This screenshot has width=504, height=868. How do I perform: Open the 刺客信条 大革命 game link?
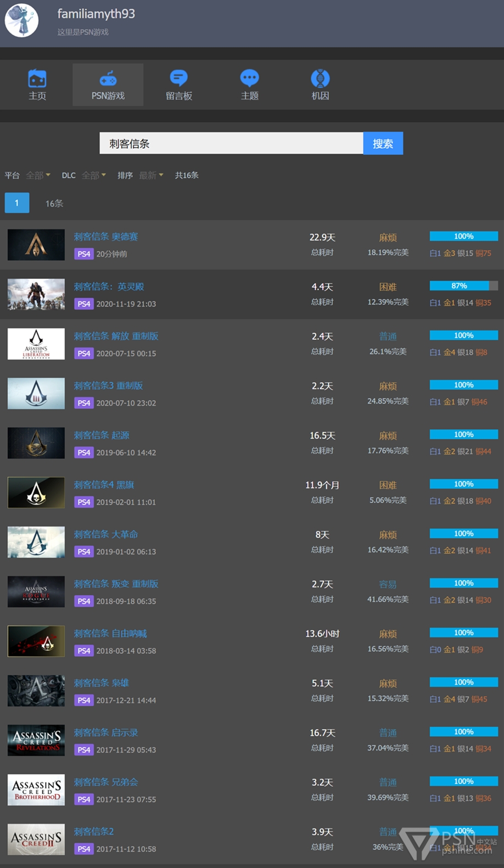(106, 534)
